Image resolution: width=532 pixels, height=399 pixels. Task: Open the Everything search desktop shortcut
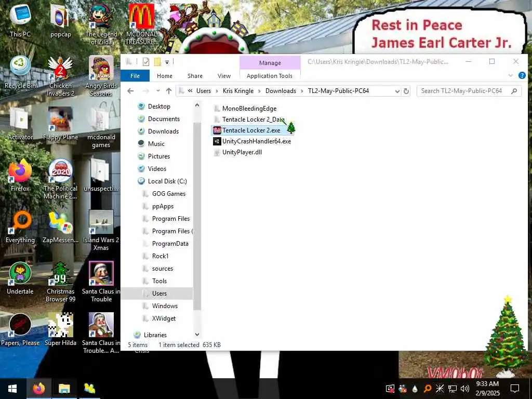20,227
